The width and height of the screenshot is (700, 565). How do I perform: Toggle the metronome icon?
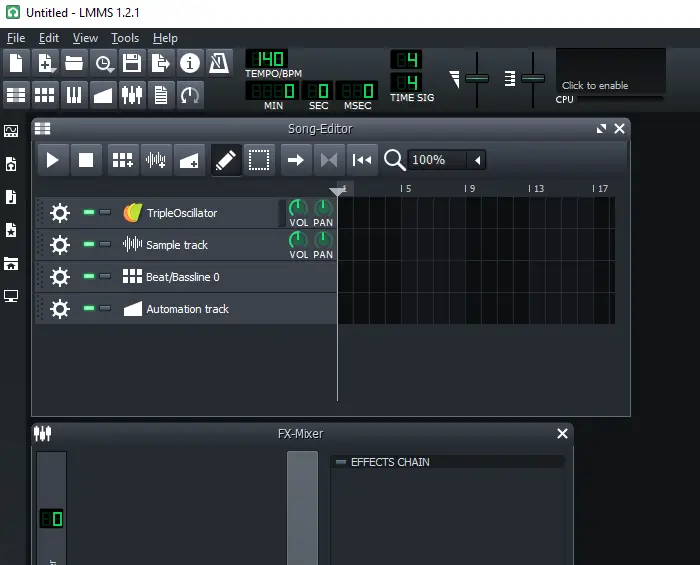click(x=218, y=63)
